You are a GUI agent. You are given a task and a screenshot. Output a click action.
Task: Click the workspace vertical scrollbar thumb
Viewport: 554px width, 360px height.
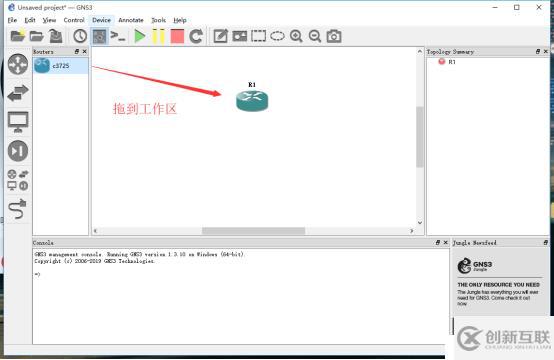point(420,136)
